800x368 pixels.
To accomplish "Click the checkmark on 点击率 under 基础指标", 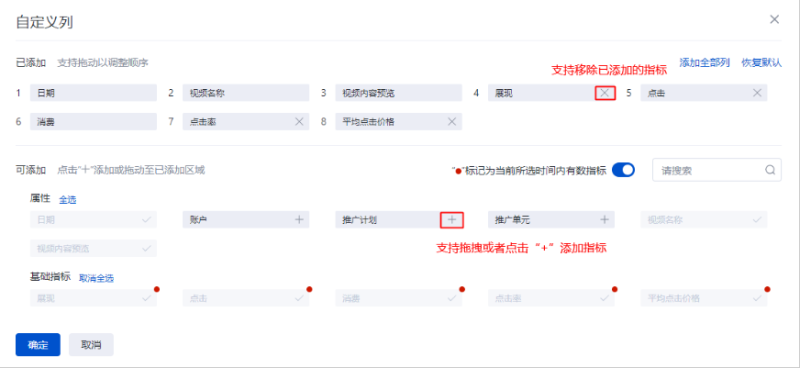I will [604, 298].
